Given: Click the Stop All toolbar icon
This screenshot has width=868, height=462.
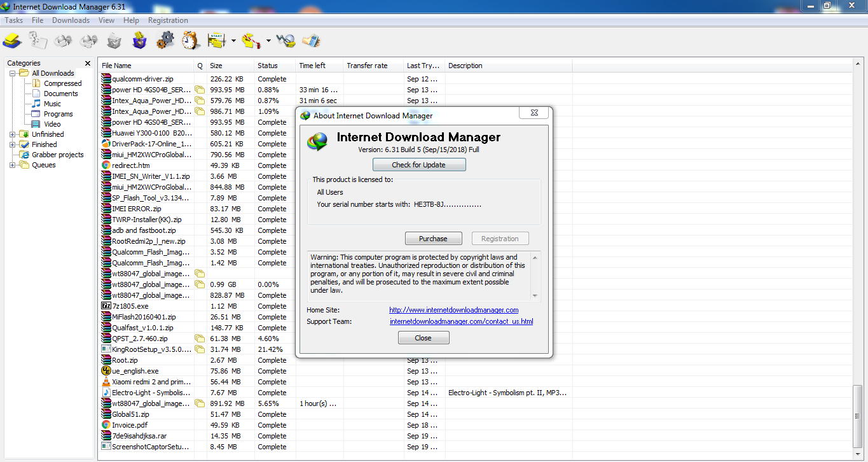Looking at the screenshot, I should (x=88, y=41).
